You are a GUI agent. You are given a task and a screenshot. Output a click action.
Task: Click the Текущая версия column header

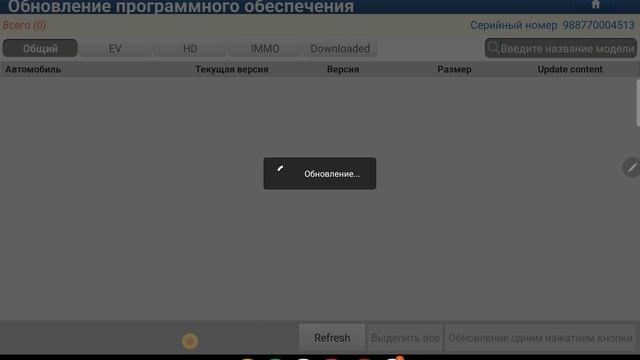click(x=232, y=69)
